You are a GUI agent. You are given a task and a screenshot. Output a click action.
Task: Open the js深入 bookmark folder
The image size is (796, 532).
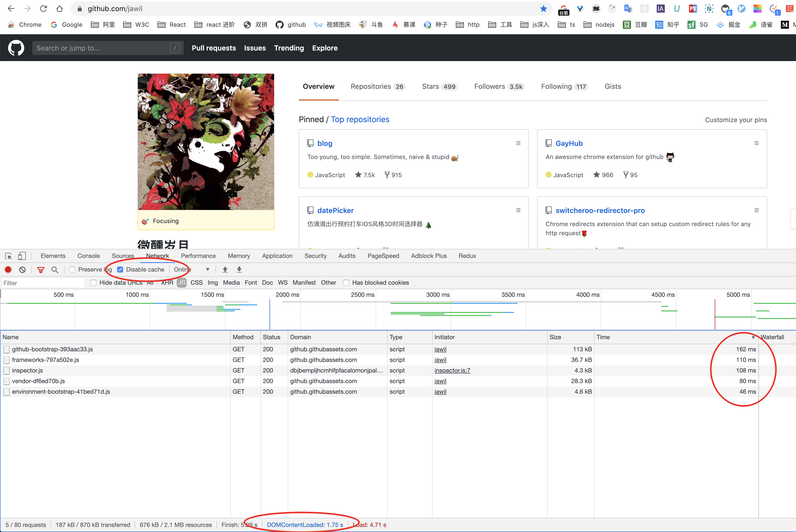click(x=535, y=25)
